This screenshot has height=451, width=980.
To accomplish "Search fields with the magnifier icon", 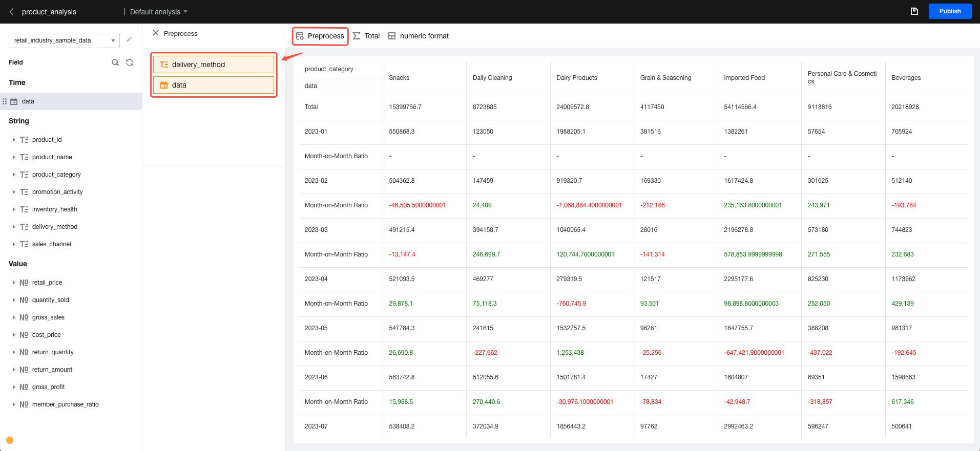I will (115, 62).
